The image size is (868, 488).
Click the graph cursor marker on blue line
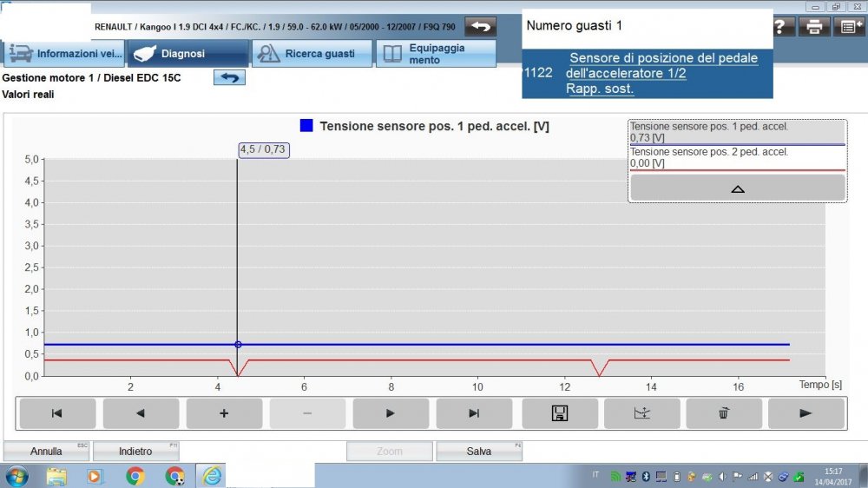[238, 345]
